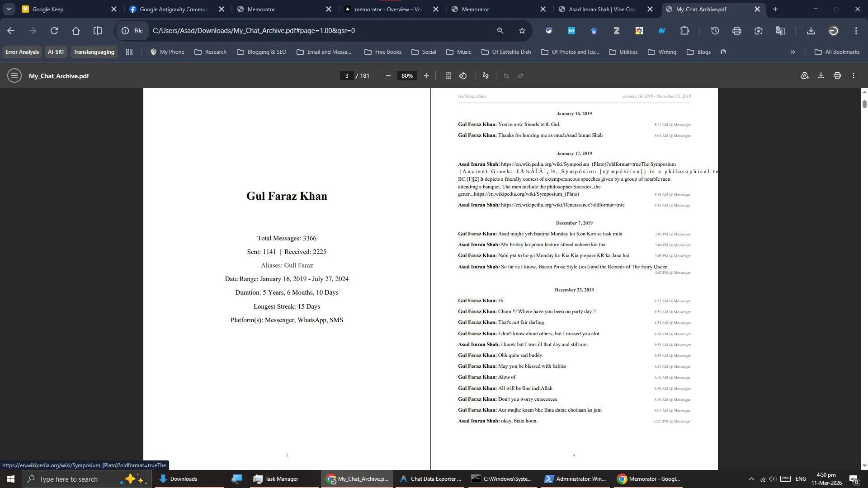
Task: Switch to memorator Overview tab
Action: click(387, 9)
